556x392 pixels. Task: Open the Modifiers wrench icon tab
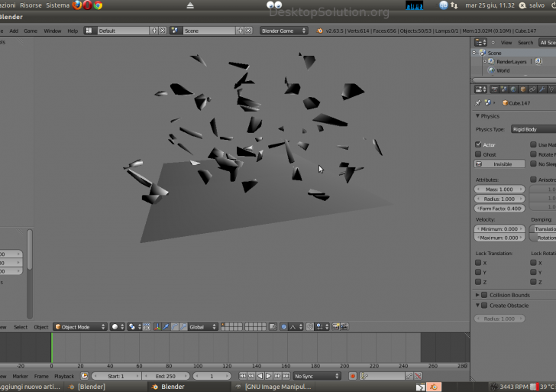pyautogui.click(x=541, y=89)
